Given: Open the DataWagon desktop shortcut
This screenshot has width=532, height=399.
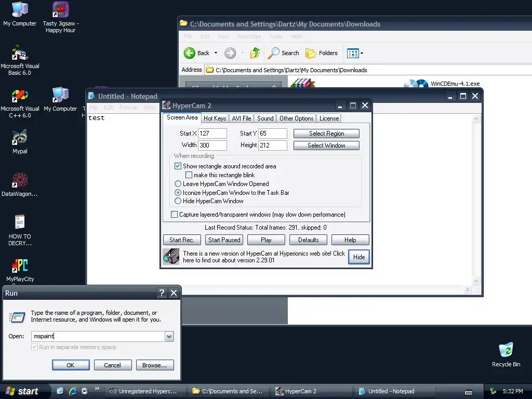Looking at the screenshot, I should 20,184.
